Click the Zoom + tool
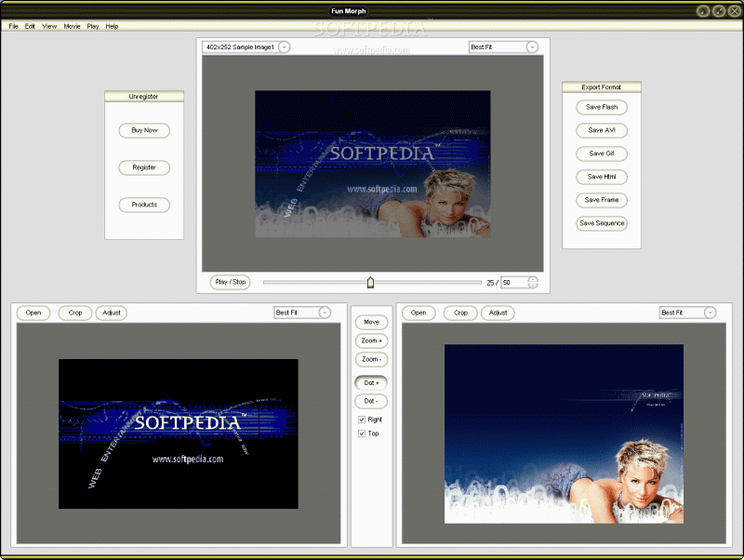 pyautogui.click(x=371, y=341)
